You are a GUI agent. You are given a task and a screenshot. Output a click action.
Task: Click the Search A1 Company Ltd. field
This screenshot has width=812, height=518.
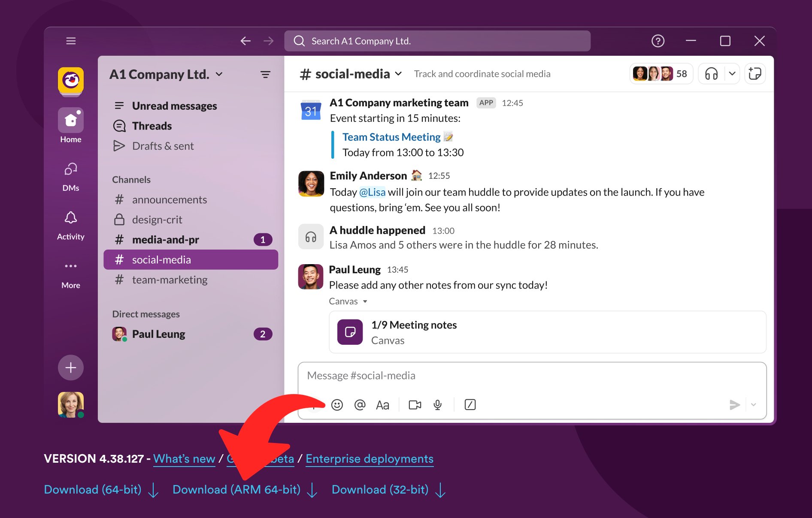pos(437,41)
